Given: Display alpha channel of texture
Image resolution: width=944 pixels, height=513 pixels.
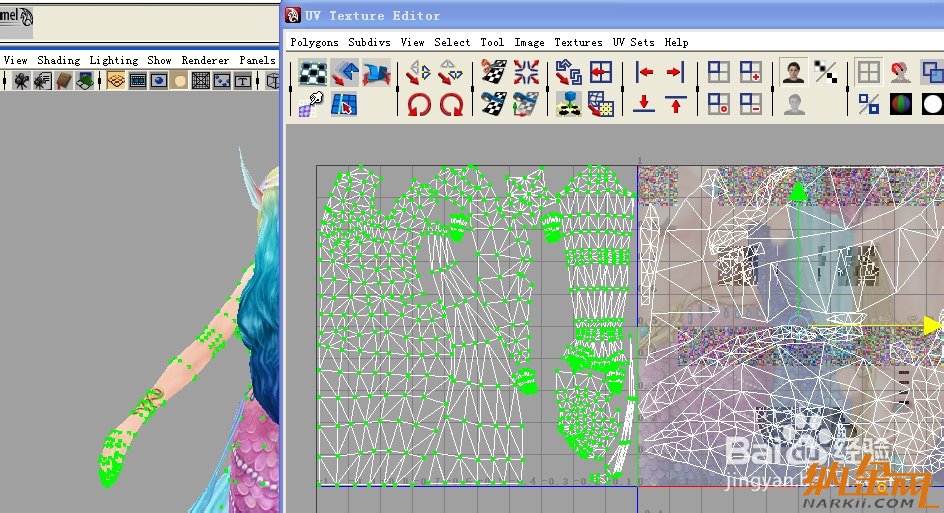Looking at the screenshot, I should 932,104.
